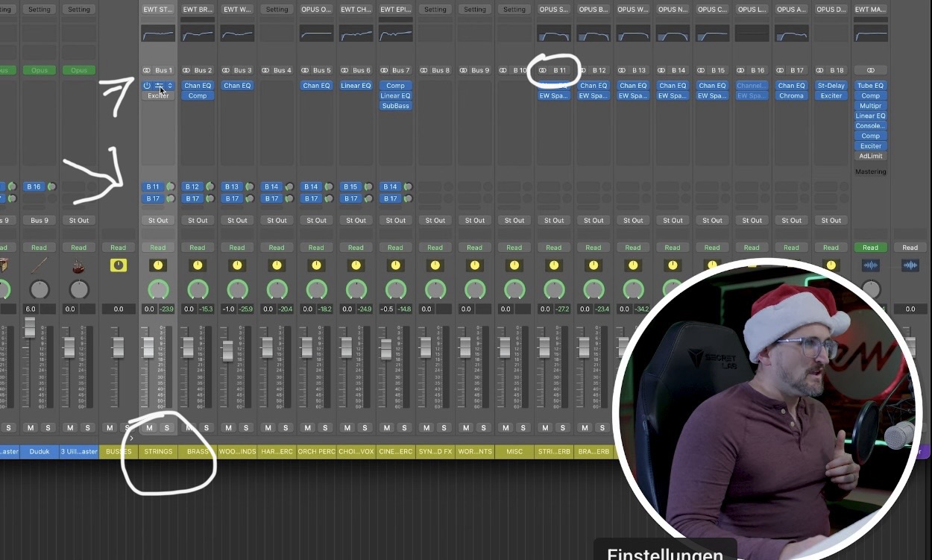Click the stereo link icon beside Bus 2
This screenshot has width=932, height=560.
[186, 70]
